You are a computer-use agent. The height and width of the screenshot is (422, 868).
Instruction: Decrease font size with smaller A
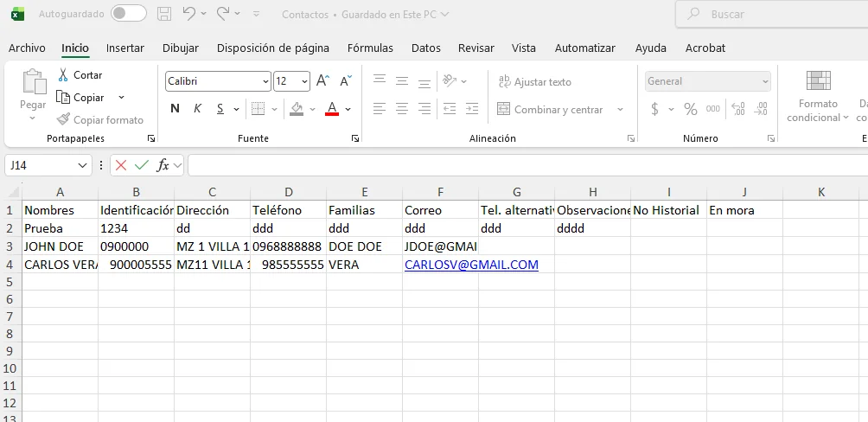346,81
